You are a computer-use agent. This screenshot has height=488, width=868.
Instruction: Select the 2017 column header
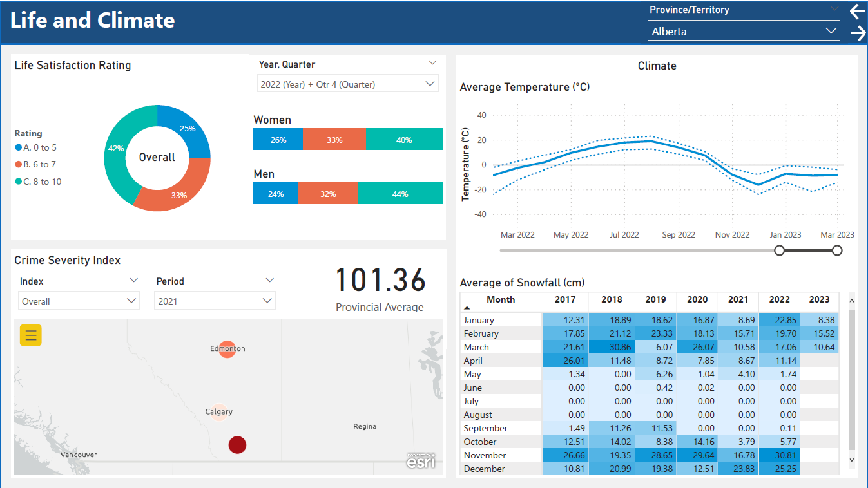[x=564, y=299]
